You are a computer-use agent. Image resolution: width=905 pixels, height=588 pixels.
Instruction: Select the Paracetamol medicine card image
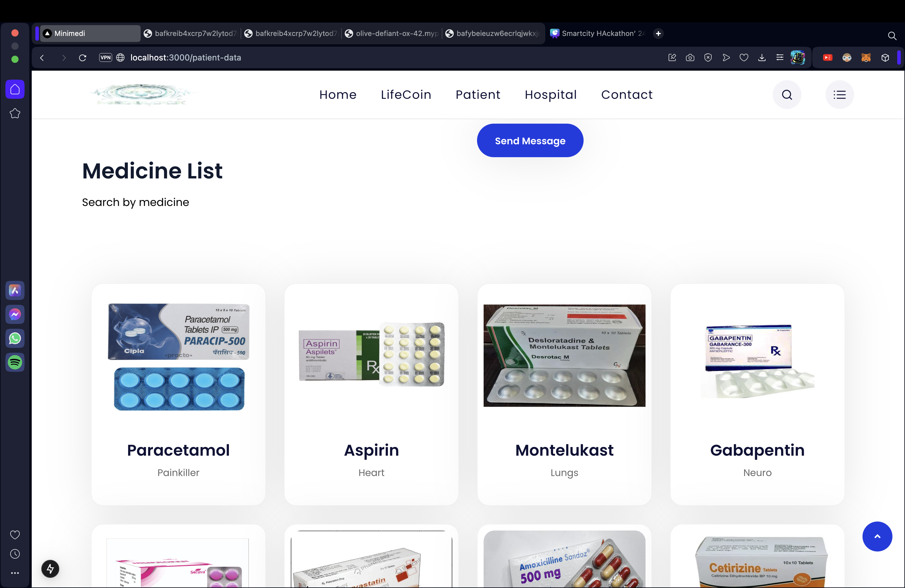click(178, 356)
